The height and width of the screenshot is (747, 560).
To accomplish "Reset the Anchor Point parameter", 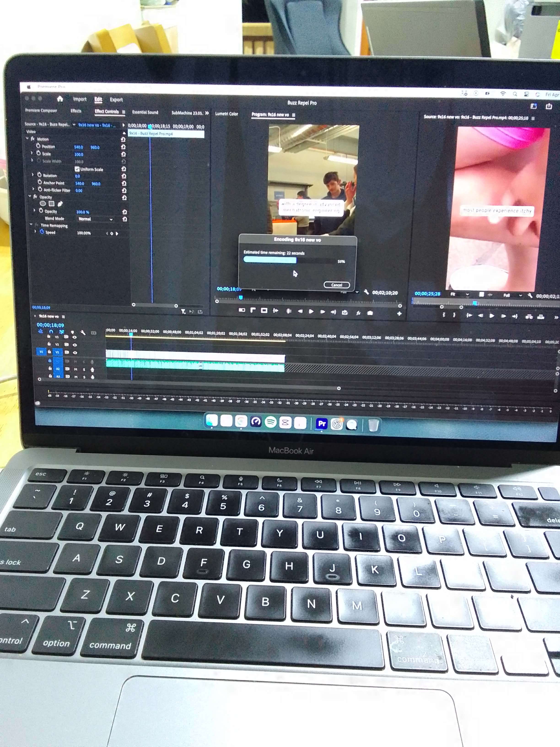I will point(124,183).
